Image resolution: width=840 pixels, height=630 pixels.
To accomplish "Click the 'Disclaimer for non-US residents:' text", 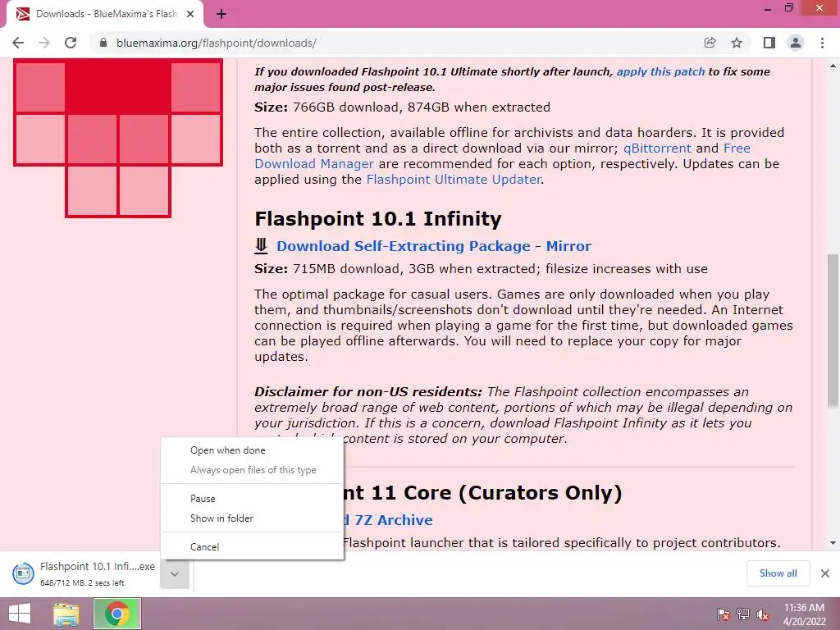I will pyautogui.click(x=368, y=391).
